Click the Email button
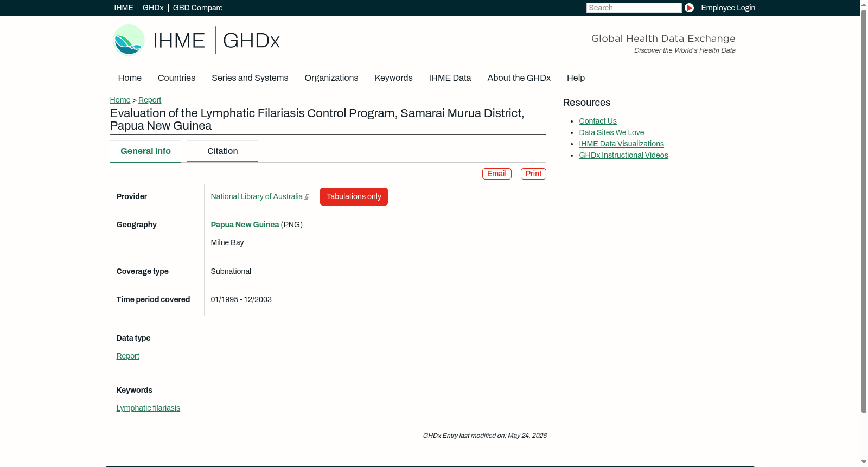Viewport: 868px width, 467px height. tap(497, 174)
